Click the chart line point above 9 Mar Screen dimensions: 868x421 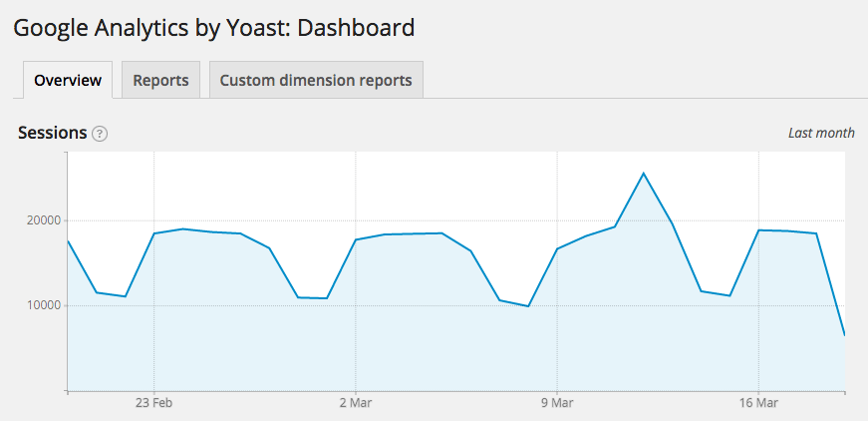[x=557, y=249]
